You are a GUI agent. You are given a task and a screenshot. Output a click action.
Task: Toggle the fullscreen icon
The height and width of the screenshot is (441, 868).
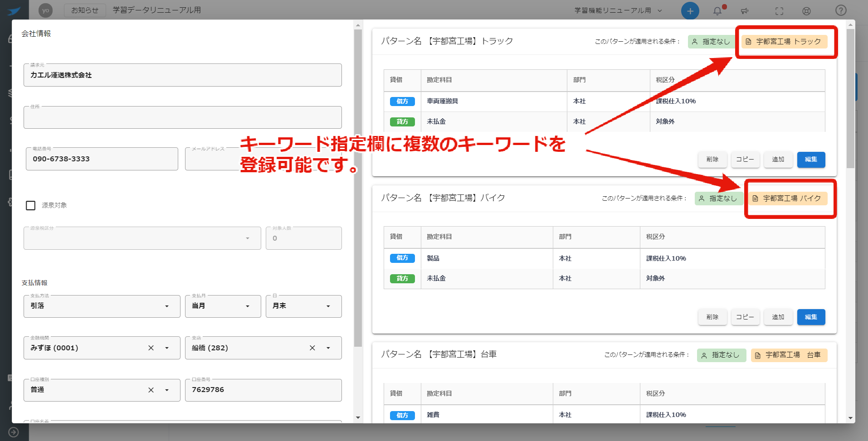tap(779, 11)
